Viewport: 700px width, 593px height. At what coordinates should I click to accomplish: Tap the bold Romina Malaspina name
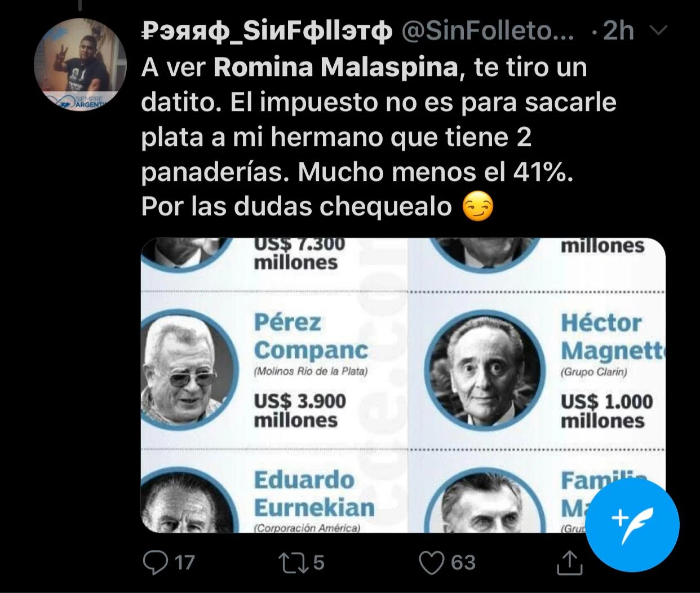[x=335, y=68]
